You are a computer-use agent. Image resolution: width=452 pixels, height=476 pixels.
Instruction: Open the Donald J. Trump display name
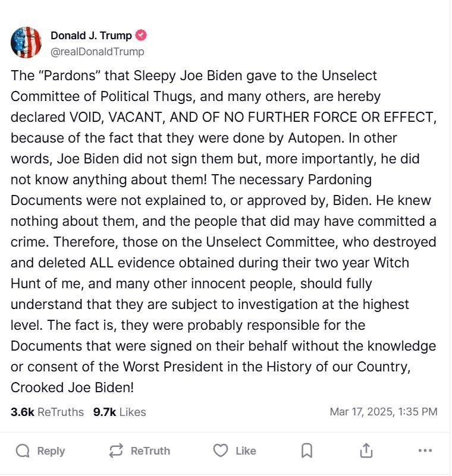[x=91, y=36]
